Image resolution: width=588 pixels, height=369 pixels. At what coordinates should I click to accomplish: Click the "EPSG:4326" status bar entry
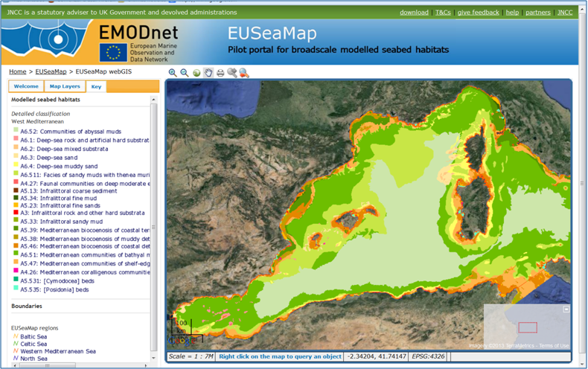(x=428, y=356)
